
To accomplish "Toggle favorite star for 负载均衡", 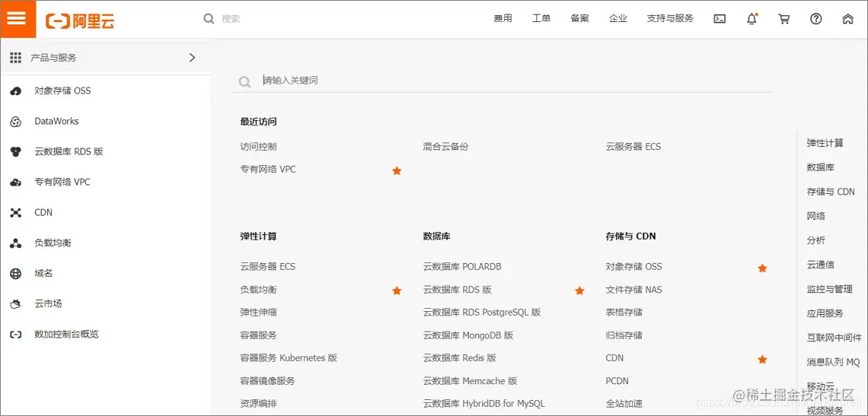I will point(397,291).
